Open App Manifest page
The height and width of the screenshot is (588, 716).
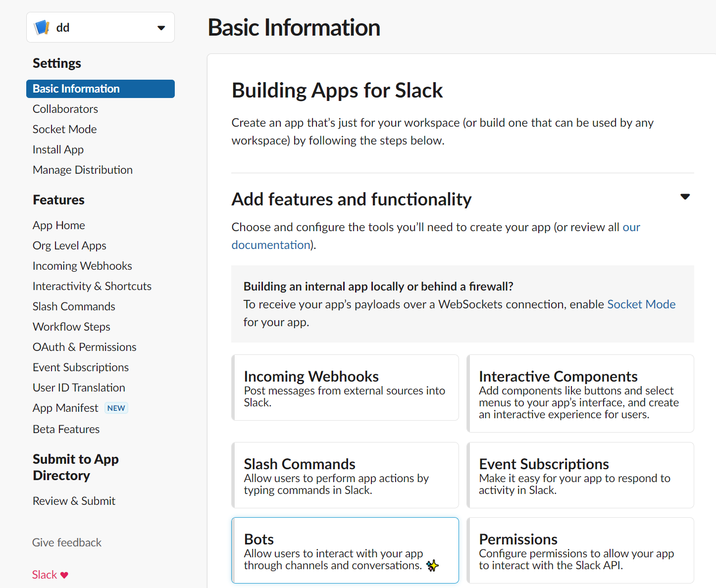[65, 408]
